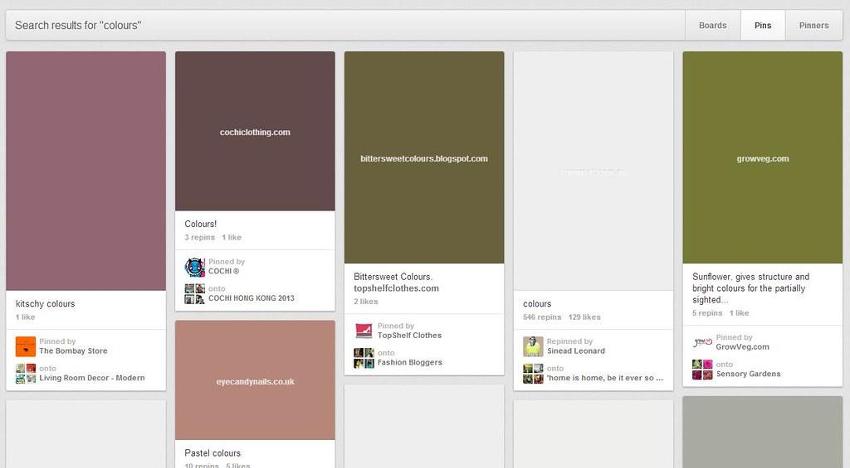Screen dimensions: 850x468
Task: Open COCHI HONG KONG 2013 board thumbnail icon
Action: pos(195,294)
